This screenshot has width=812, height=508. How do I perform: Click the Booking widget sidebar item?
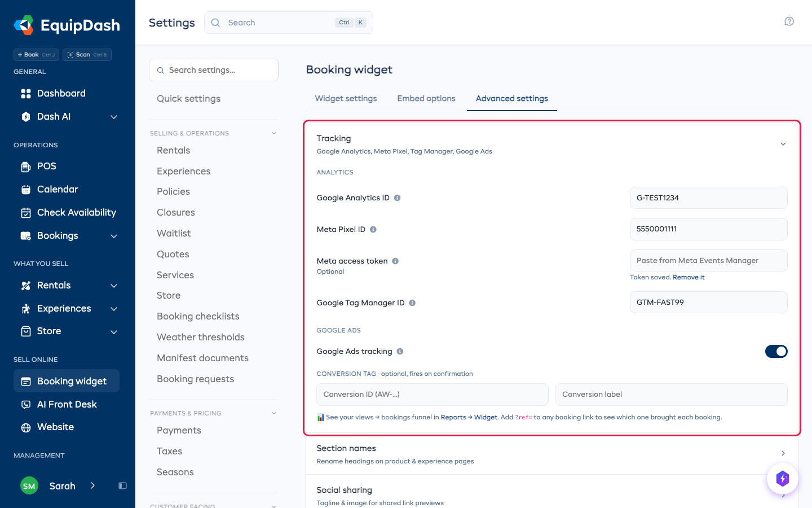(67, 381)
